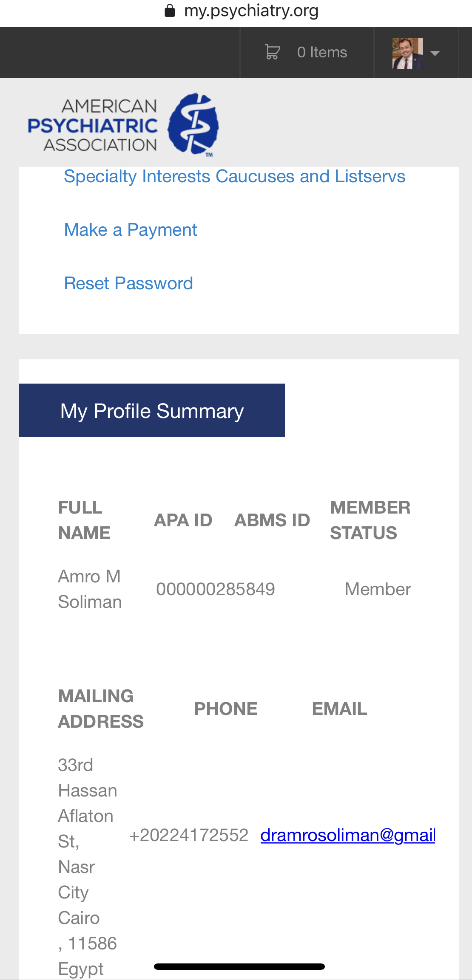Image resolution: width=472 pixels, height=980 pixels.
Task: Click the FULL NAME column header
Action: pos(84,520)
